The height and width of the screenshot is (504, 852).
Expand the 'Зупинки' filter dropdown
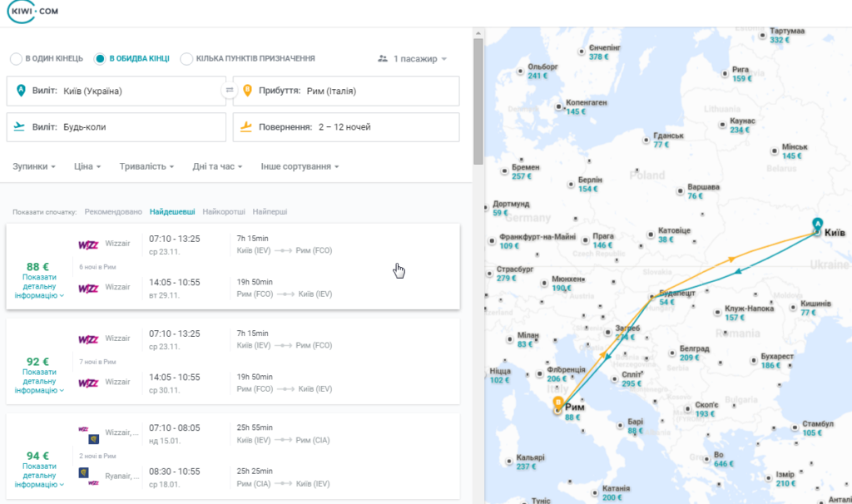point(33,166)
